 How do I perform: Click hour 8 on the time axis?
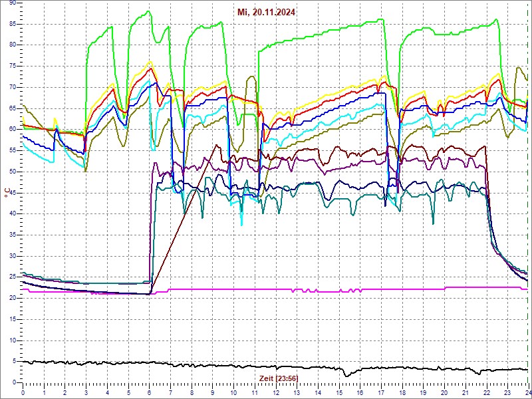pos(192,392)
